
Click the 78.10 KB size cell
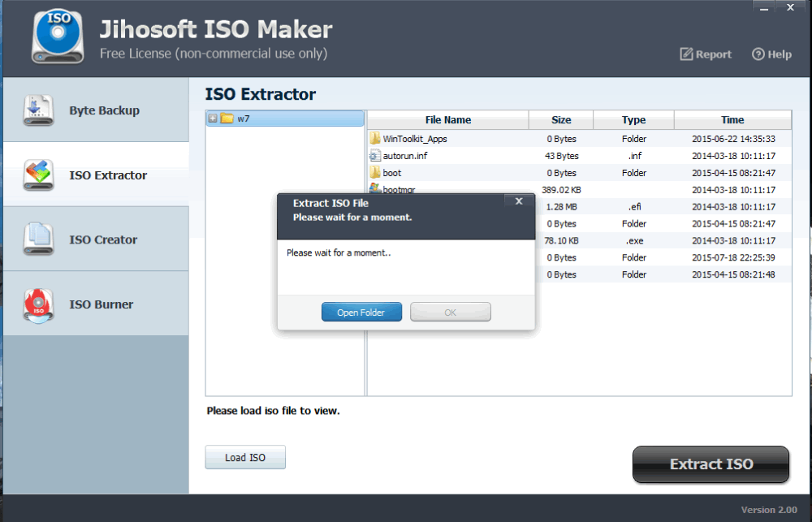pyautogui.click(x=561, y=241)
